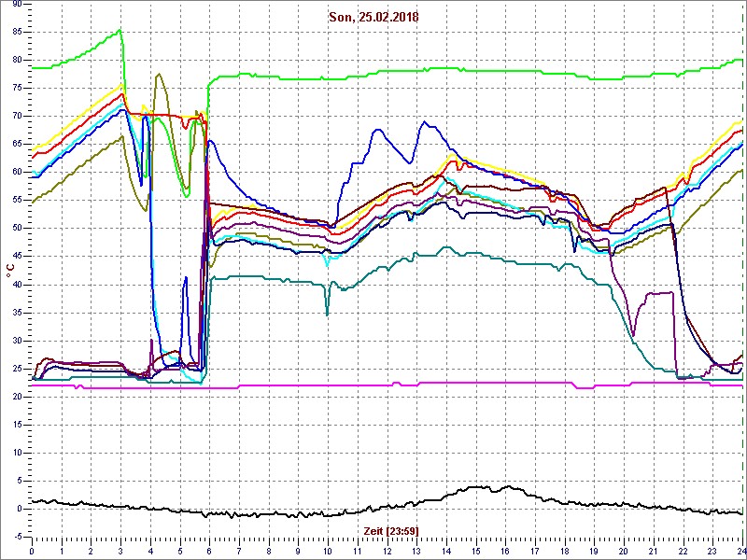747x560 pixels.
Task: Click hour "16" on the time axis
Action: click(505, 553)
